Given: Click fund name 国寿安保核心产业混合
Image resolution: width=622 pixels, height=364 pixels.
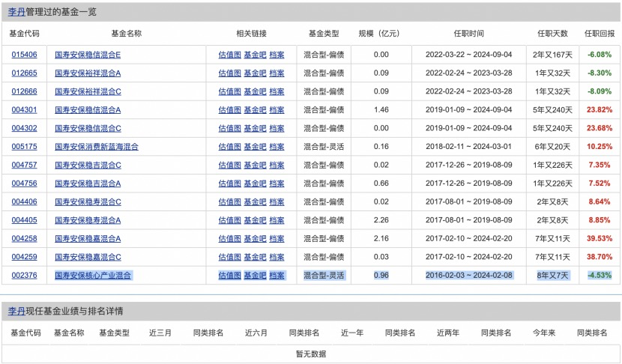Looking at the screenshot, I should click(x=93, y=275).
